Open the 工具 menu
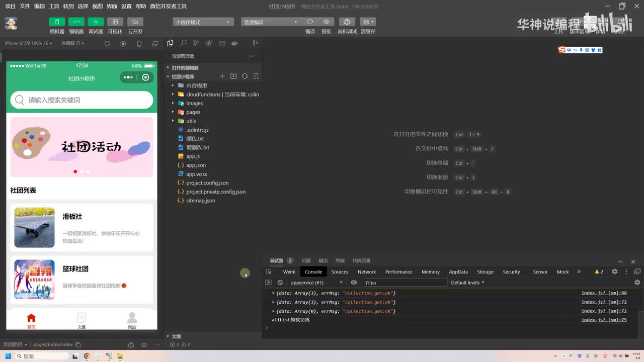This screenshot has height=362, width=644. tap(54, 6)
